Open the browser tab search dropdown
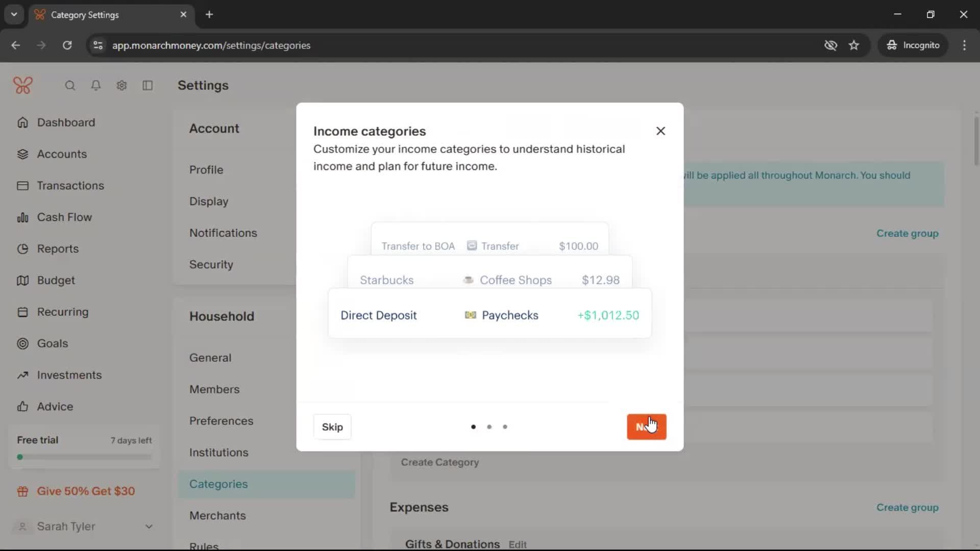Image resolution: width=980 pixels, height=551 pixels. pos(14,14)
